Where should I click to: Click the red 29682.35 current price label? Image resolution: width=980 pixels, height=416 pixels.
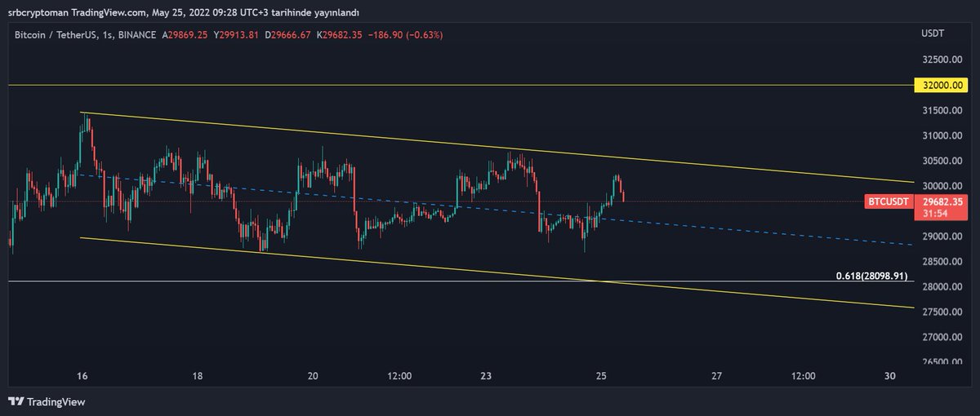tap(942, 201)
